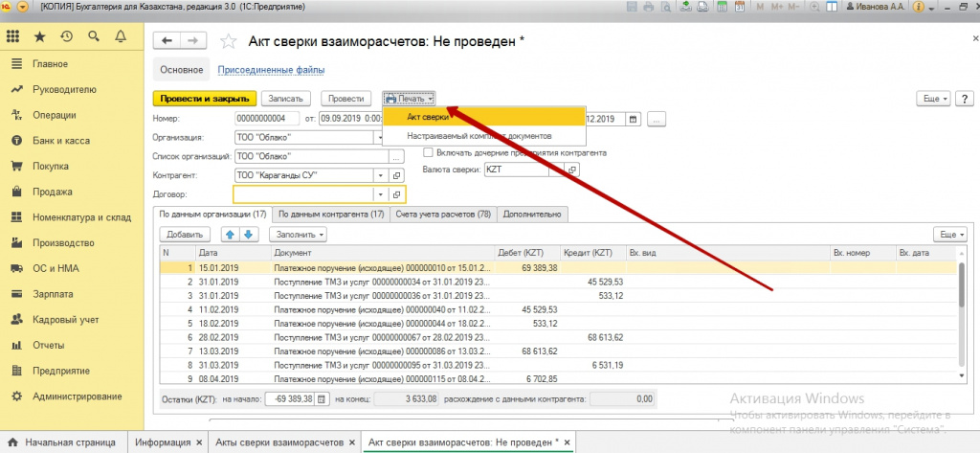This screenshot has width=980, height=453.
Task: Open the History clock icon
Action: pyautogui.click(x=66, y=37)
